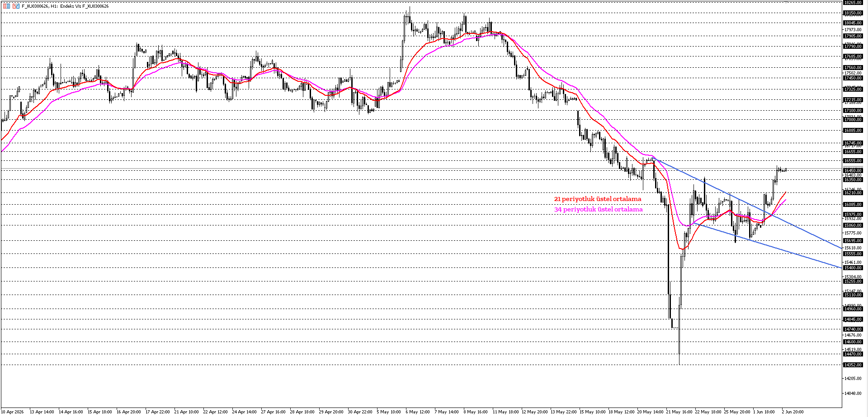The image size is (868, 417).
Task: Click the 15860.00 price level label
Action: tap(853, 225)
